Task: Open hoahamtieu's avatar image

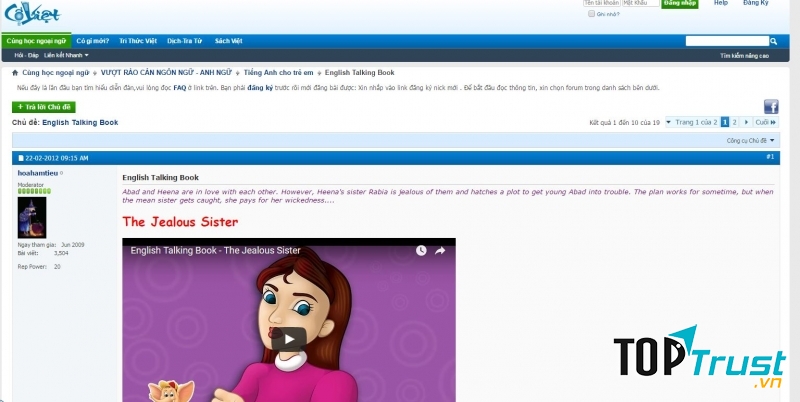Action: tap(32, 218)
